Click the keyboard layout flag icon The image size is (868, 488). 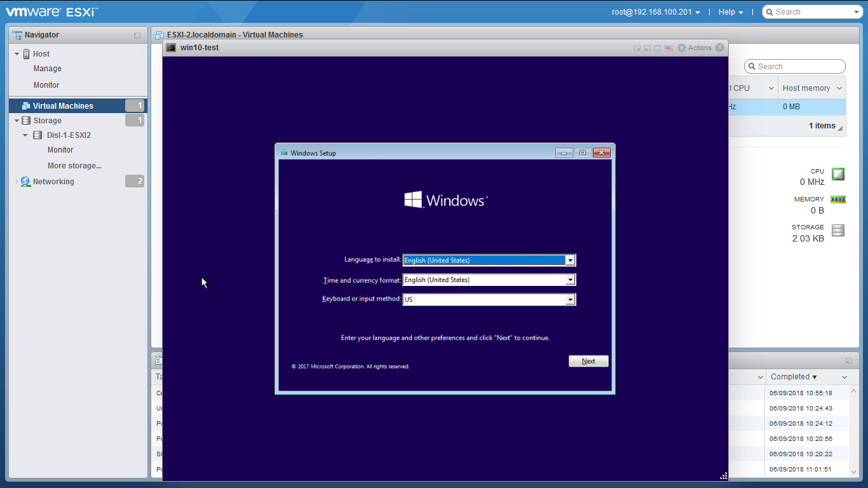(668, 48)
